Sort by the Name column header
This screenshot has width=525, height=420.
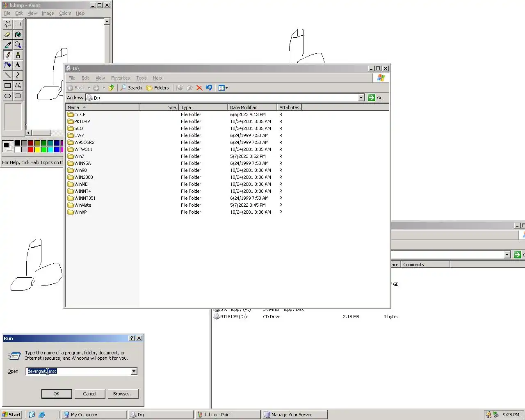tap(103, 107)
